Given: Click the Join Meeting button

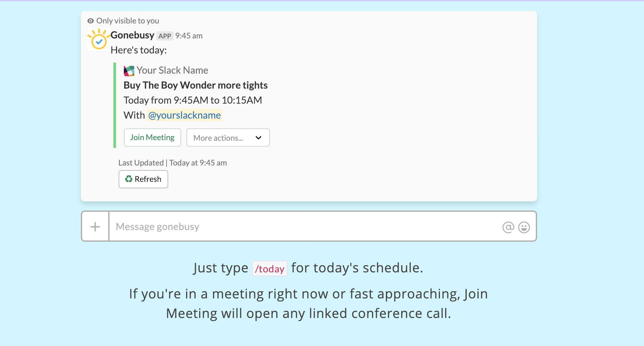Looking at the screenshot, I should pyautogui.click(x=152, y=137).
